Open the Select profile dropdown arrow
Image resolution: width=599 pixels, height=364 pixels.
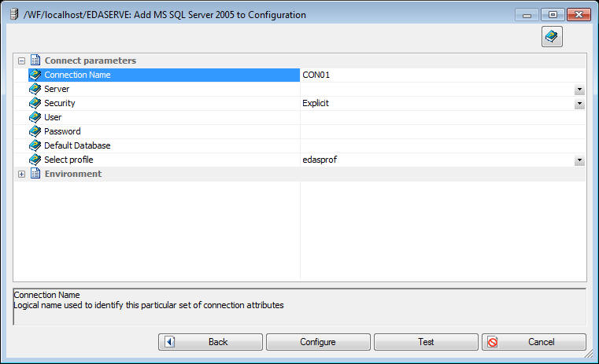pyautogui.click(x=579, y=160)
